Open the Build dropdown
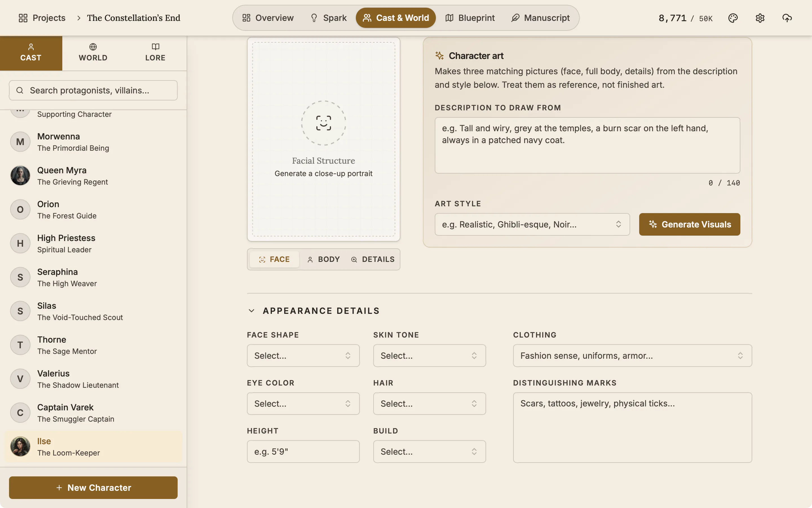This screenshot has height=508, width=812. point(429,452)
